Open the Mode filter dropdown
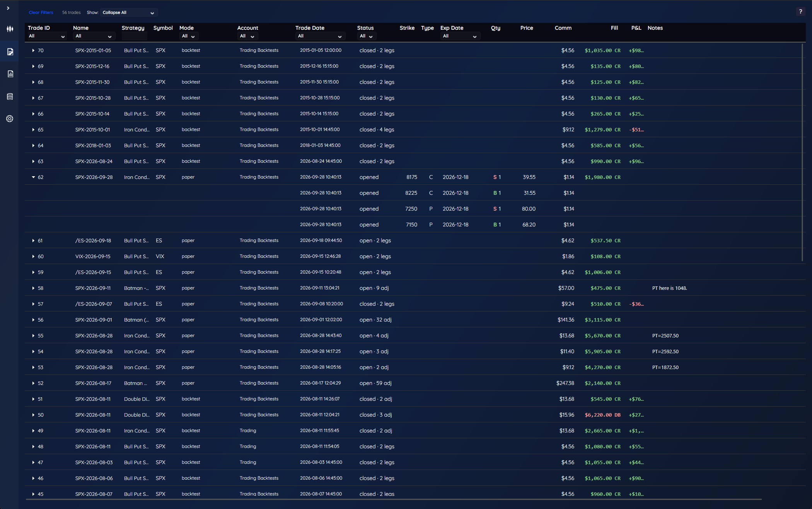The image size is (812, 509). point(189,36)
